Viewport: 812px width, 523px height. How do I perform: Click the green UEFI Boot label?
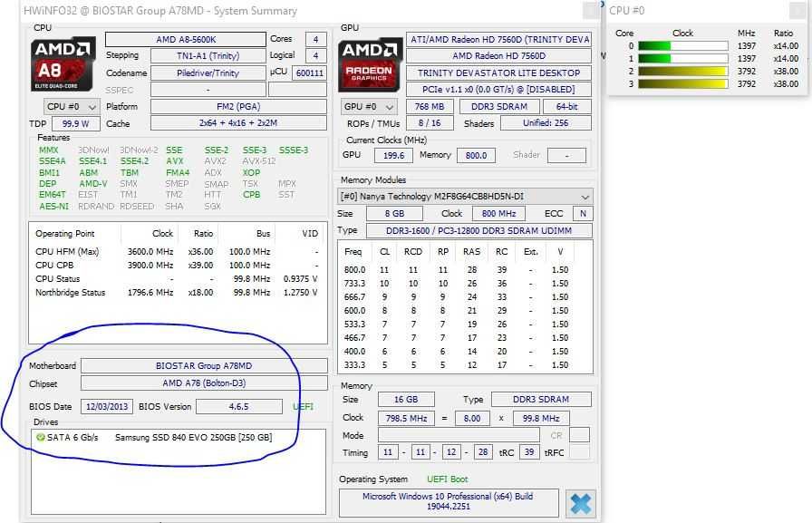(x=448, y=479)
